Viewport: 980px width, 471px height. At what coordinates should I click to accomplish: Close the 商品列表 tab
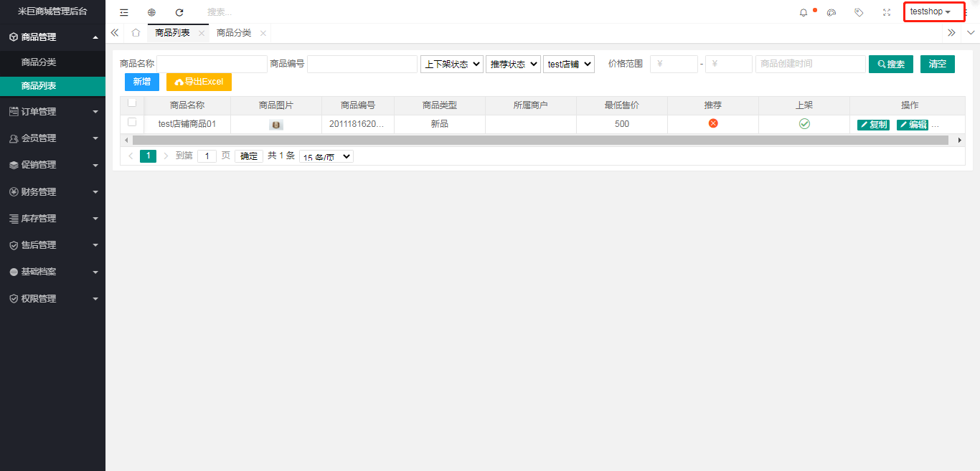click(202, 33)
